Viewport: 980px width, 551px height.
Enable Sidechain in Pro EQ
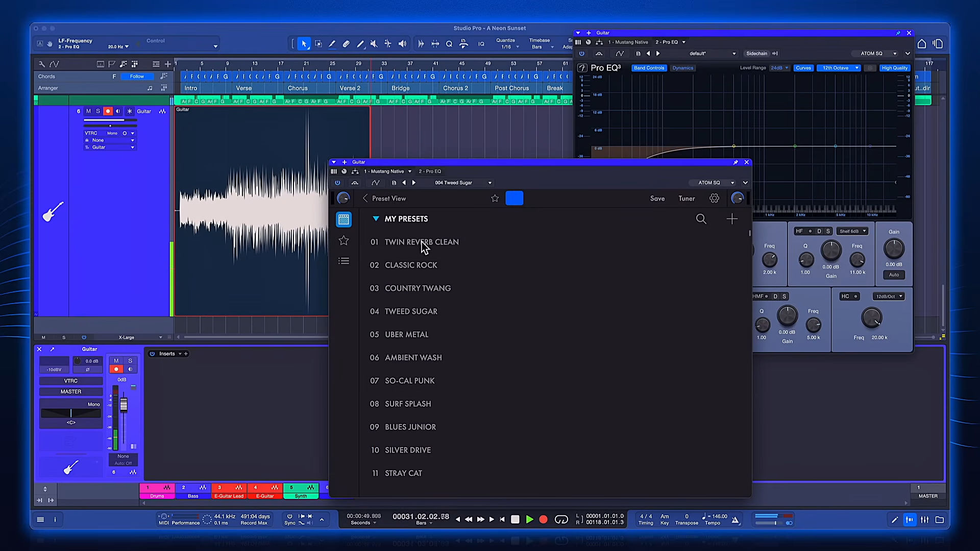(756, 54)
